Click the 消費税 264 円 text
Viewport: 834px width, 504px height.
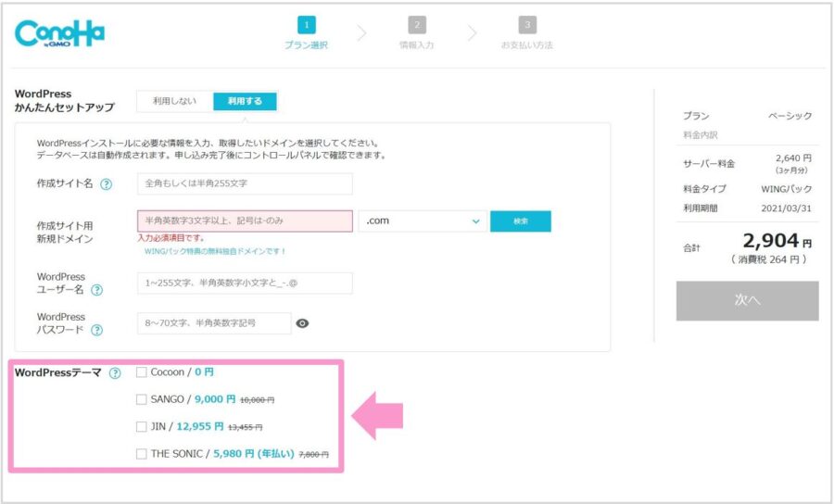pos(768,259)
